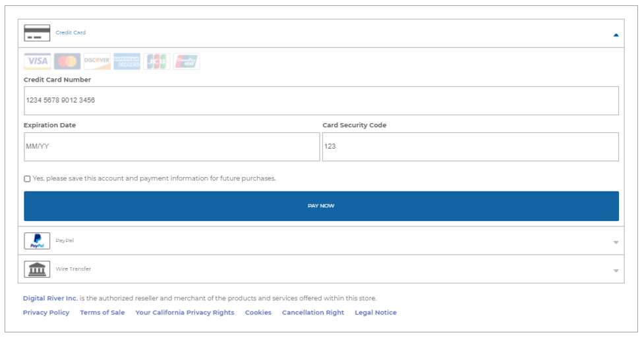Viewport: 644px width, 337px height.
Task: Click the JCB card logo
Action: (156, 61)
